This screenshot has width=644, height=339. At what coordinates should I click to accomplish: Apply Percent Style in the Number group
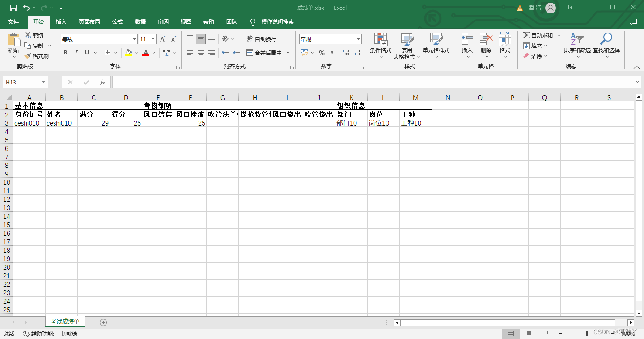[x=322, y=53]
